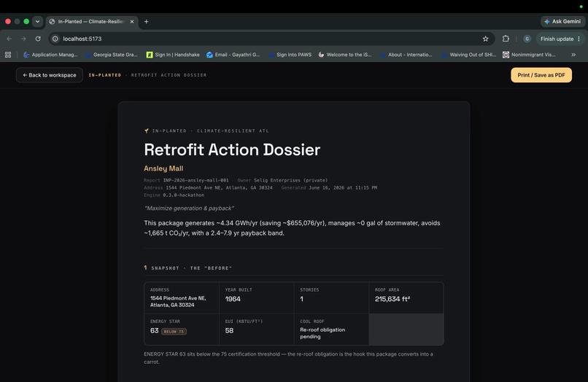The height and width of the screenshot is (382, 588).
Task: Click Roof Area value 215,634 ft²
Action: point(392,299)
